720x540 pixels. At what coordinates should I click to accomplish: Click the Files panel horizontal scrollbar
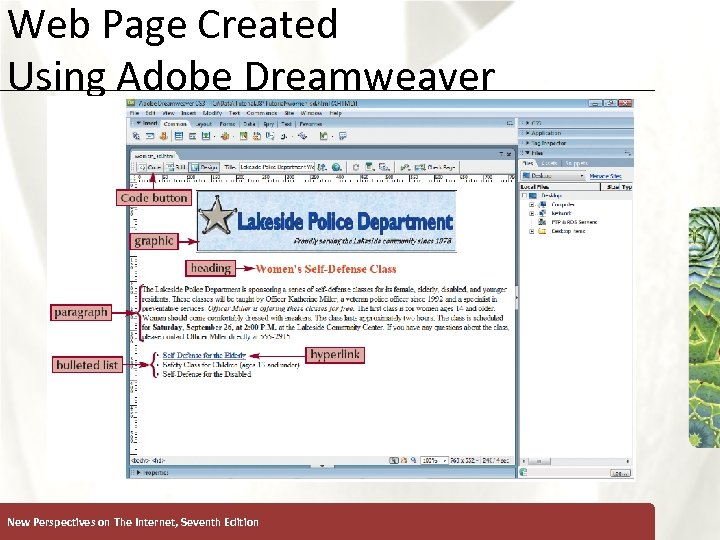pos(576,461)
